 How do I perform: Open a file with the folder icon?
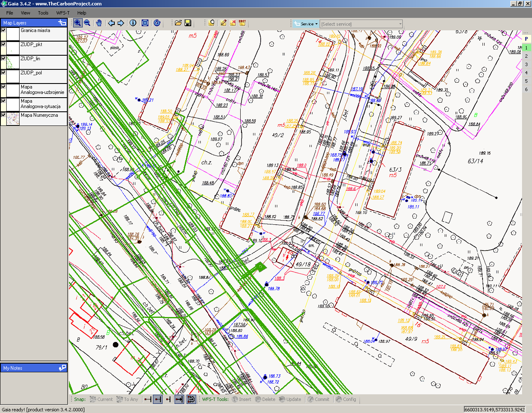tap(178, 23)
